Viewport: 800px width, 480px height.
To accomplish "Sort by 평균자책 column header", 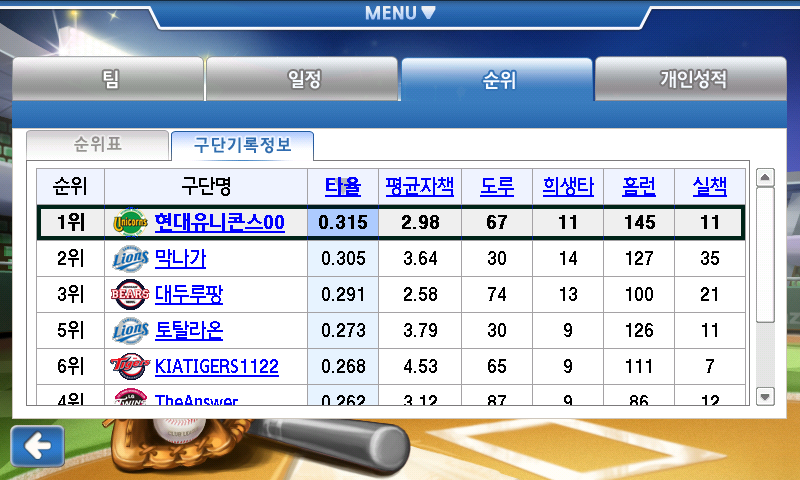I will click(419, 187).
